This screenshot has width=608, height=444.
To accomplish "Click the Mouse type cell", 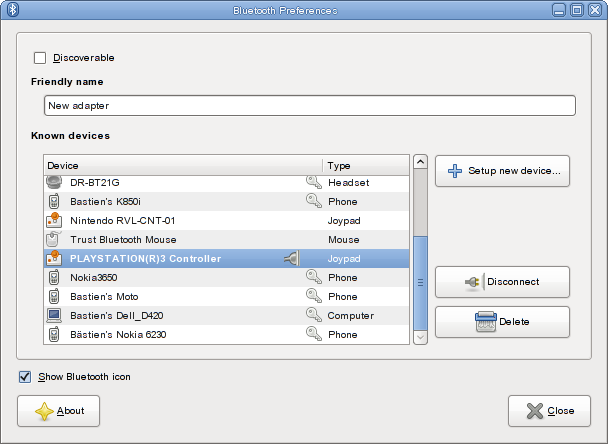I will (x=344, y=240).
